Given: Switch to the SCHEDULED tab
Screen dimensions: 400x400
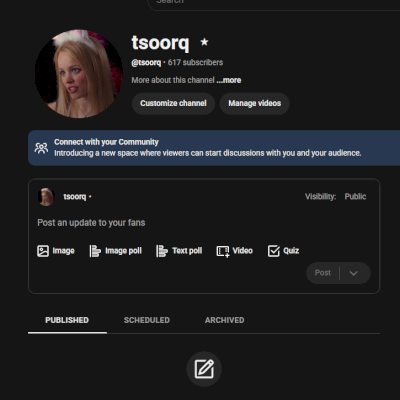Looking at the screenshot, I should point(147,320).
